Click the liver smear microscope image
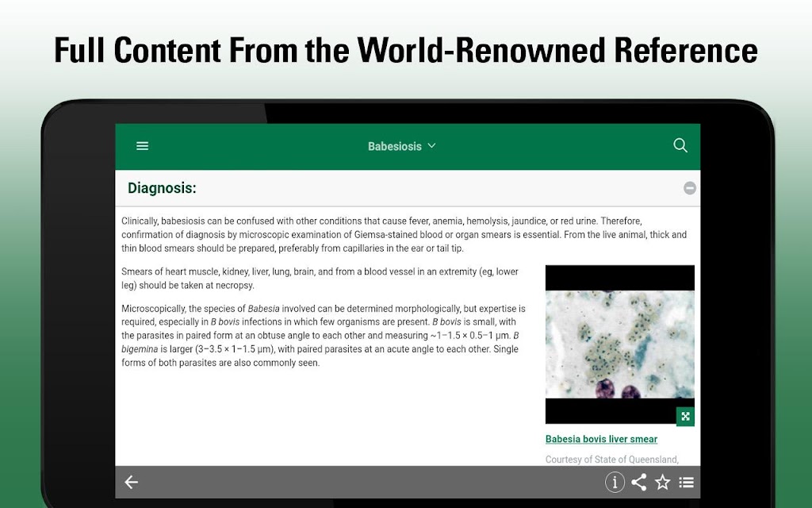Viewport: 812px width, 508px height. pos(619,344)
